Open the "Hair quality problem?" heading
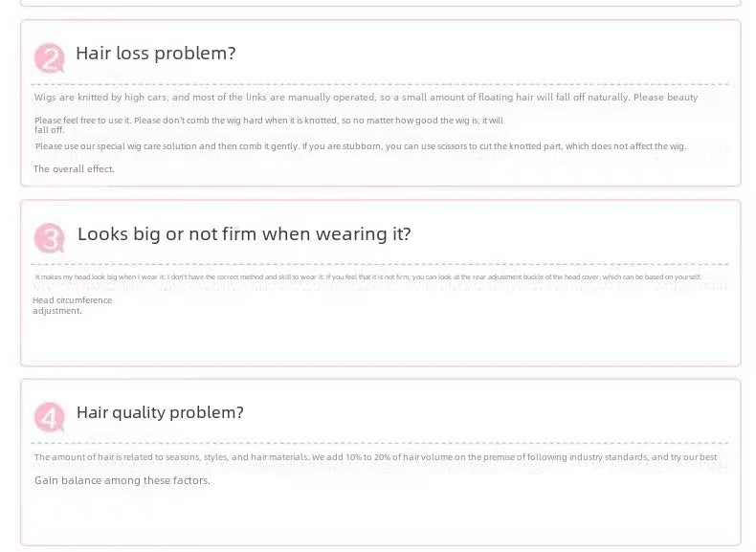756x552 pixels. click(x=160, y=412)
